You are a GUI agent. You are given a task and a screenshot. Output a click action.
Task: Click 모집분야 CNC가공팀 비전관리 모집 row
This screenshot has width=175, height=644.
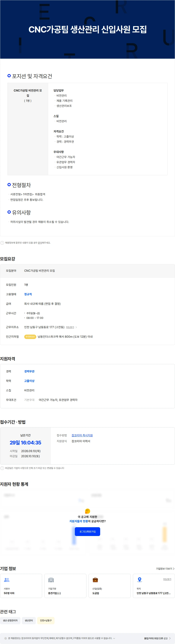tap(87, 271)
